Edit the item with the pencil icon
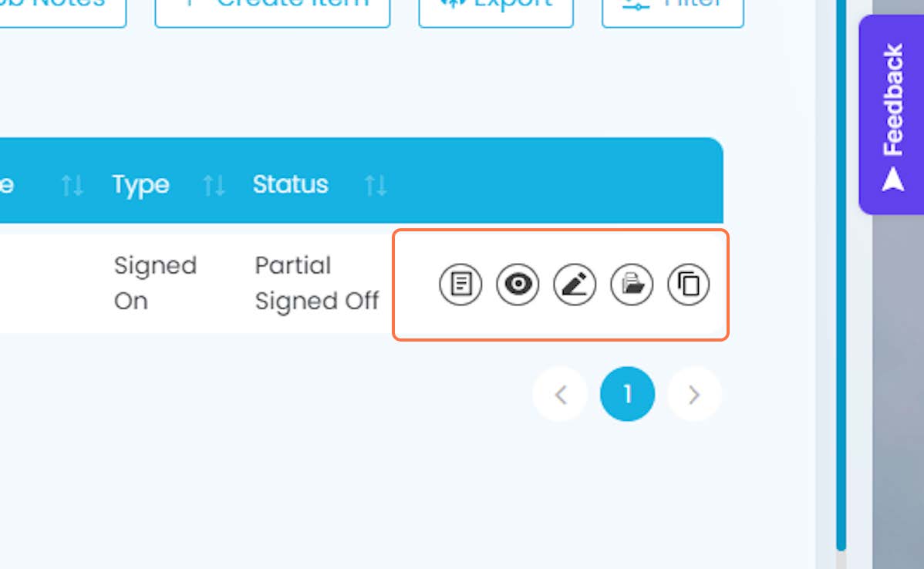This screenshot has height=569, width=924. click(x=575, y=284)
